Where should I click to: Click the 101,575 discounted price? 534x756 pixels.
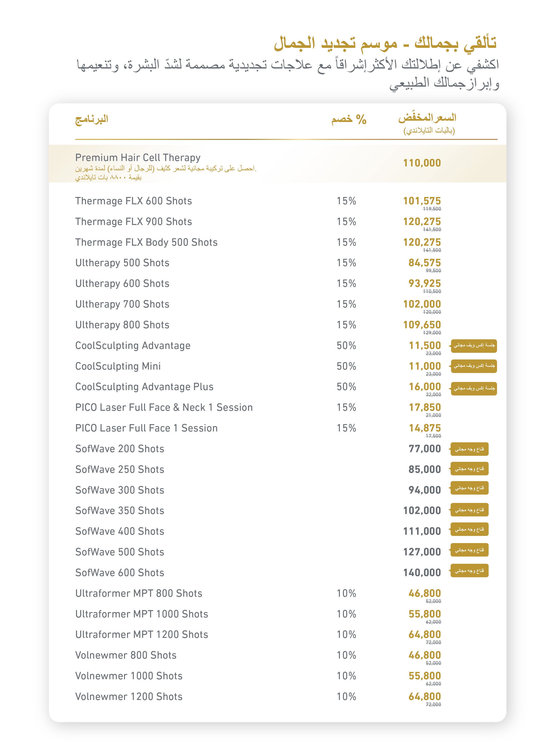pos(422,201)
